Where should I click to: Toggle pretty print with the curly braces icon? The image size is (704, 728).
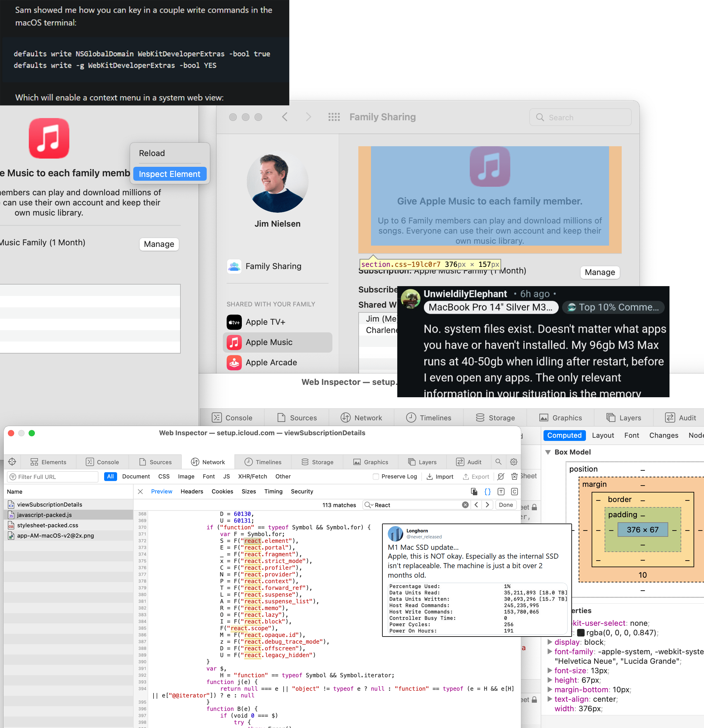[488, 492]
